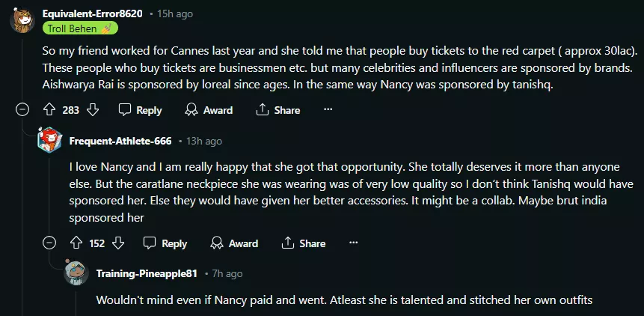The image size is (644, 316).
Task: Award Frequent-Athlete-666's comment
Action: click(235, 243)
